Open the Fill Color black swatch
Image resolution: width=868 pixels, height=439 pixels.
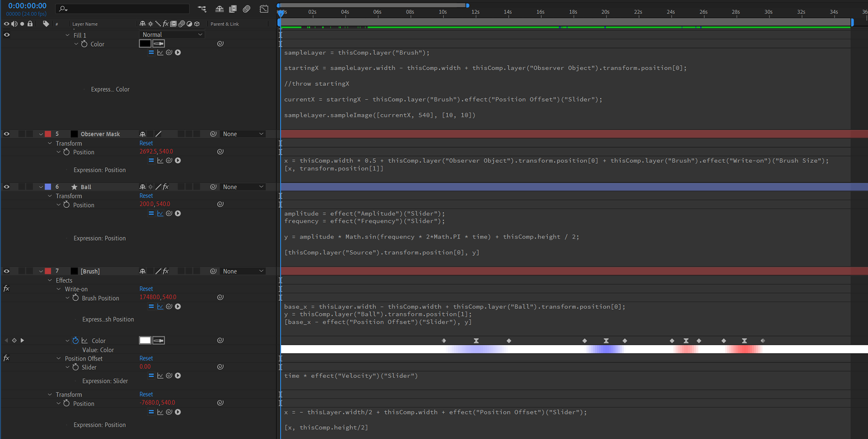pos(145,43)
